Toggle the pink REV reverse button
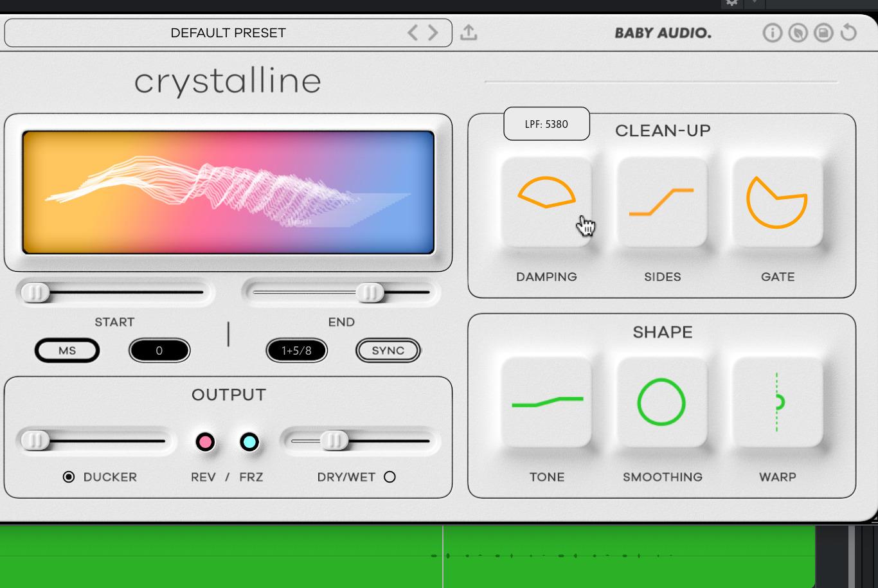The height and width of the screenshot is (588, 878). pyautogui.click(x=205, y=442)
